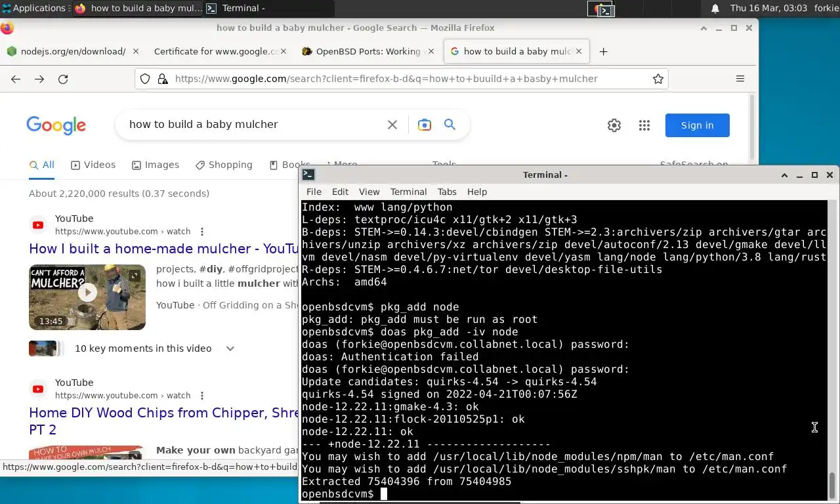
Task: Open the View menu in Terminal
Action: point(369,192)
